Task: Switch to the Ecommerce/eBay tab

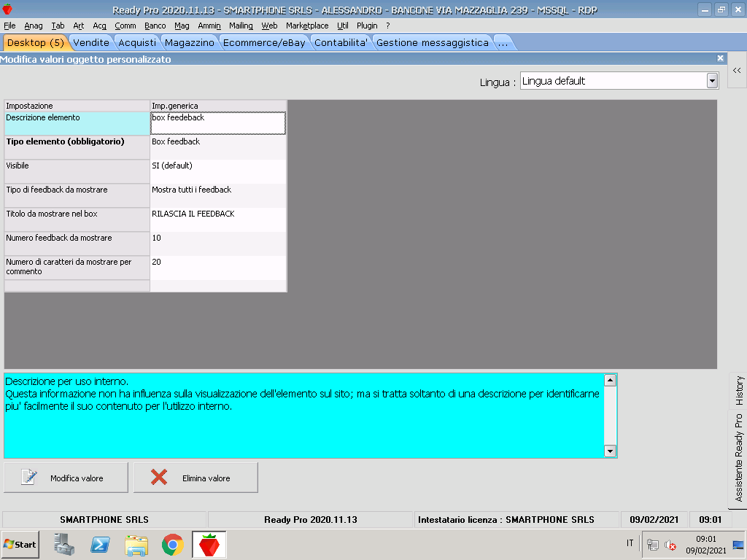Action: (264, 43)
